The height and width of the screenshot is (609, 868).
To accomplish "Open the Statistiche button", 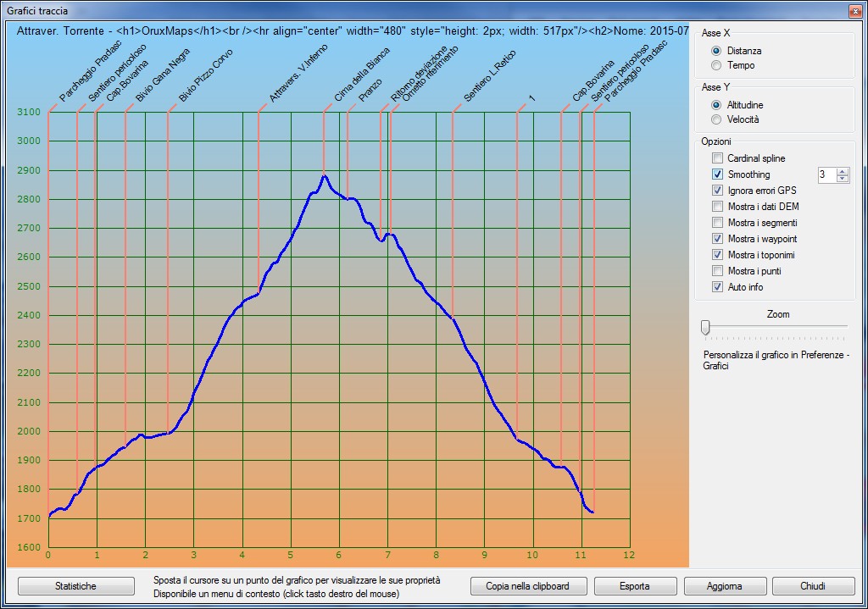I will click(76, 586).
